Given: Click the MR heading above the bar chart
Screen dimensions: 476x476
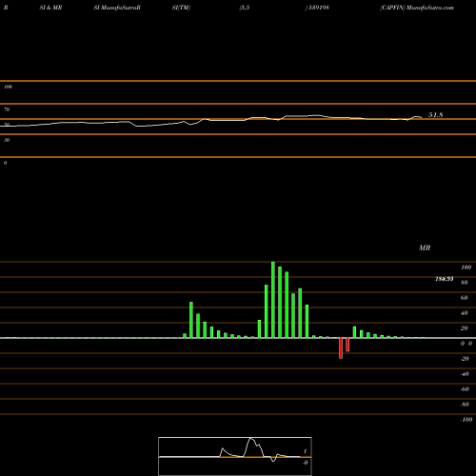Looking at the screenshot, I should coord(425,248).
